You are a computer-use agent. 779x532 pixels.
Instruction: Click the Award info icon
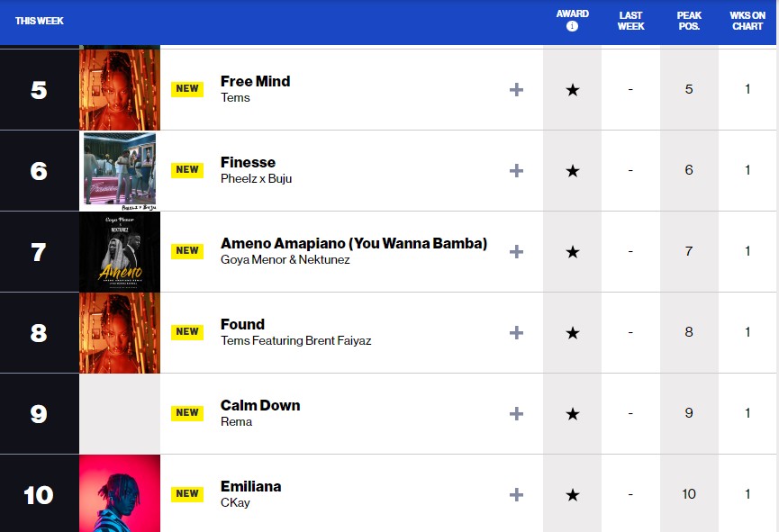pyautogui.click(x=572, y=26)
